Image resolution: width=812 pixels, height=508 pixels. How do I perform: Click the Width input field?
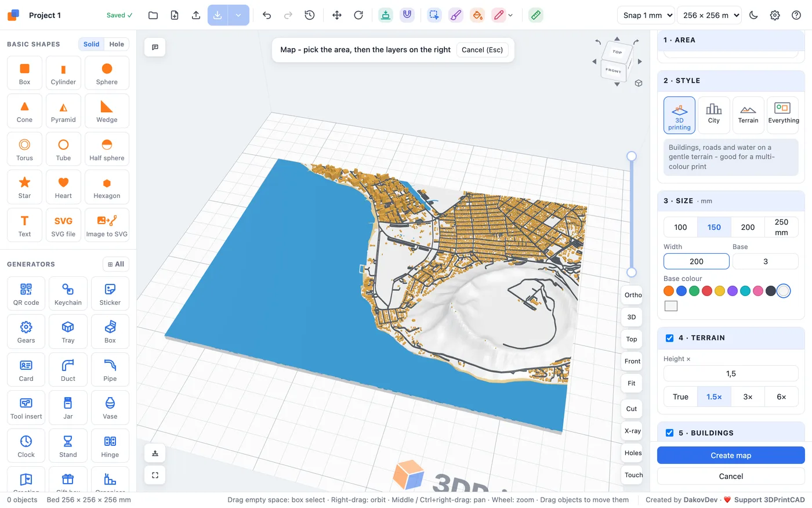(697, 261)
